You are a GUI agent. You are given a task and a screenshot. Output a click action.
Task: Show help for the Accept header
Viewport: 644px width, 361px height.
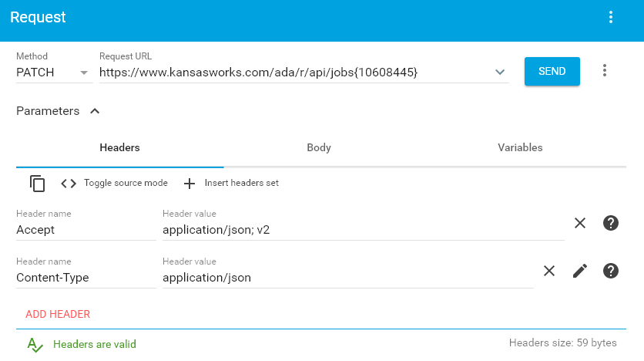click(x=611, y=223)
